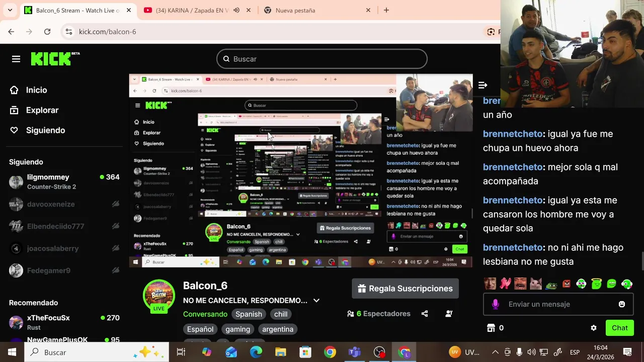Open the chat shop icon
Image resolution: width=644 pixels, height=362 pixels.
point(491,328)
